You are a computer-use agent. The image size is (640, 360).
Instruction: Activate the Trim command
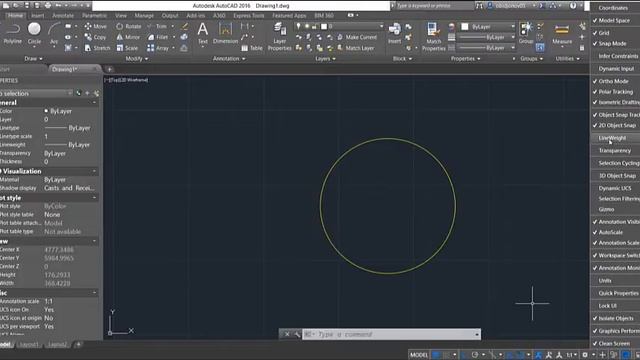tap(157, 26)
